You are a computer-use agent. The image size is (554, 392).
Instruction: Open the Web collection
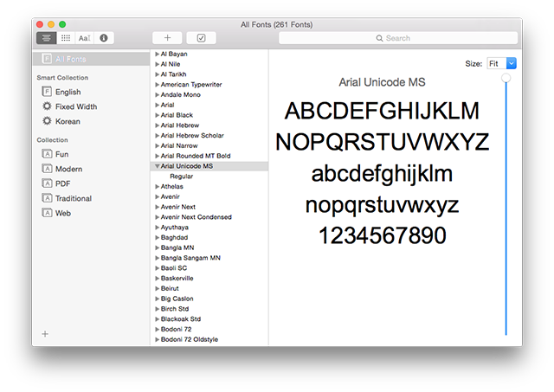91,213
